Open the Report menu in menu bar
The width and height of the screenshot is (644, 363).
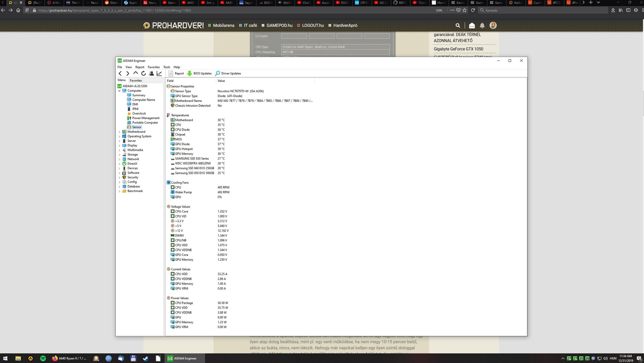(x=140, y=67)
